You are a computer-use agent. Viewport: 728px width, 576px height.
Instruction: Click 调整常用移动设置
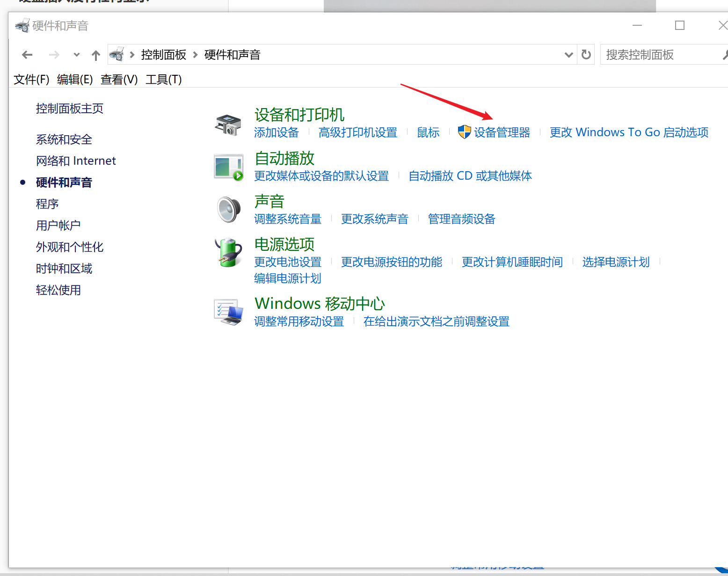tap(299, 321)
